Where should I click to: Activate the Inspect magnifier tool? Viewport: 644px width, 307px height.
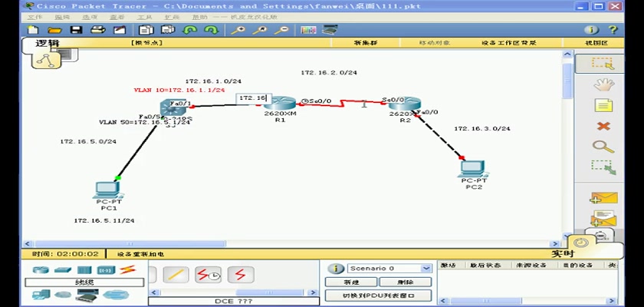pos(603,146)
